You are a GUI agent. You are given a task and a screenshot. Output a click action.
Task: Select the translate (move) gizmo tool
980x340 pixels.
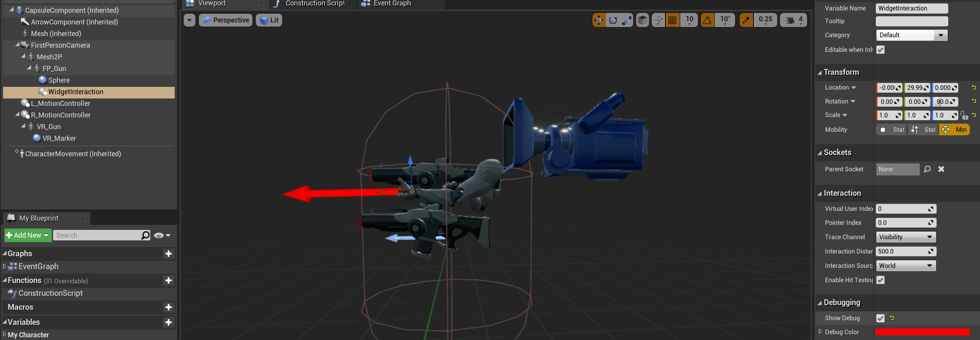(599, 20)
